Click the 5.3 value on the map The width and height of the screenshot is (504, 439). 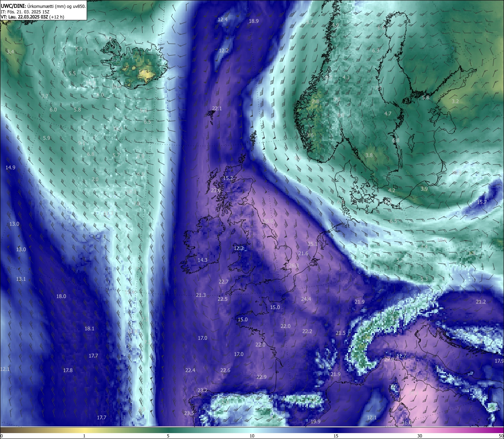pos(424,279)
